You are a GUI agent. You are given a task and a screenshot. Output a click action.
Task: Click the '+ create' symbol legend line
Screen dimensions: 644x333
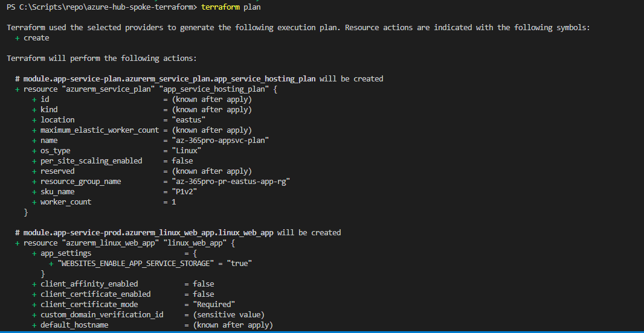(x=32, y=38)
